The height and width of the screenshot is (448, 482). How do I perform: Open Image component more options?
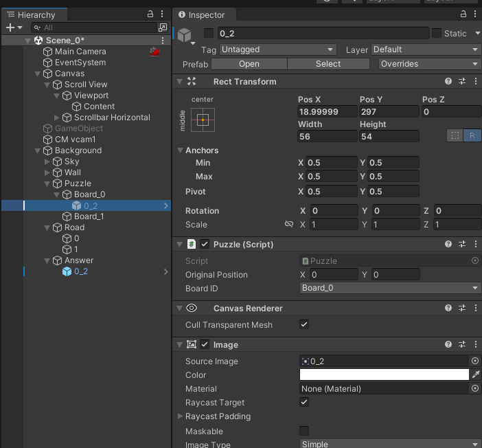tap(476, 344)
